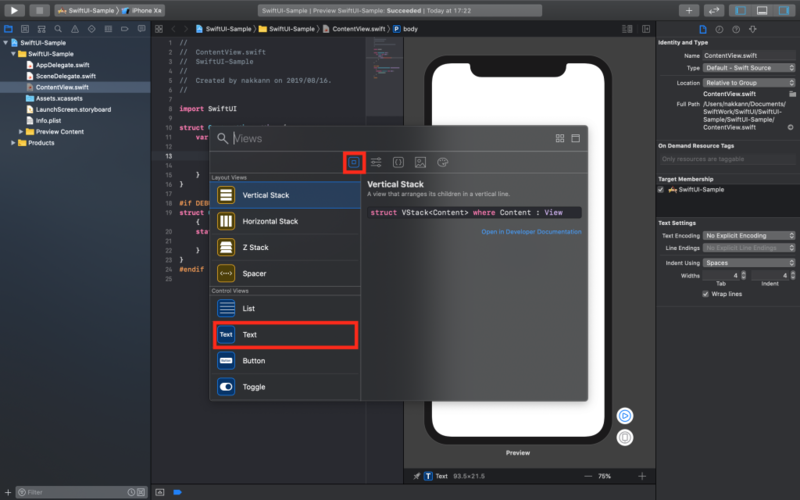Toggle Wrap lines checkbox

pos(706,294)
